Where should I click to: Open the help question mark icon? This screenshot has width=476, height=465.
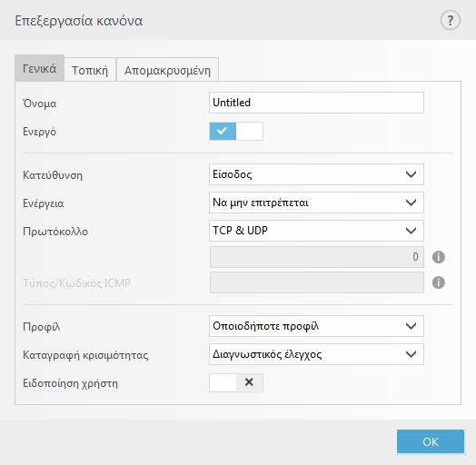[x=451, y=20]
